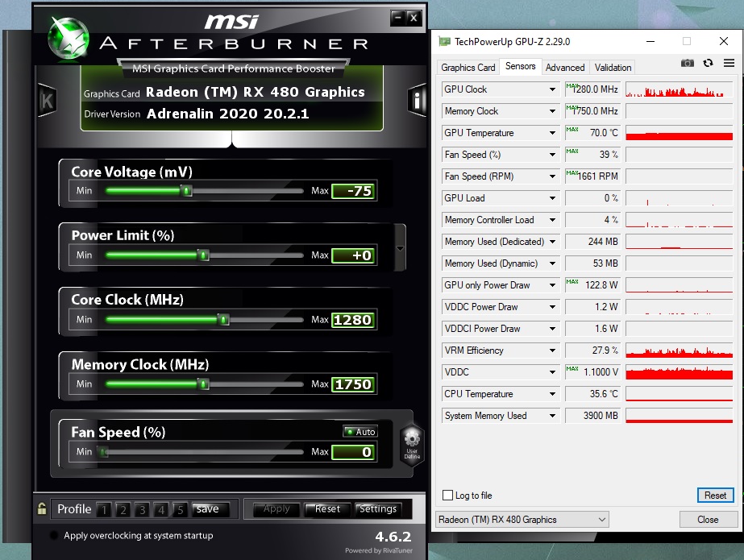Switch to the Sensors tab
The height and width of the screenshot is (560, 744).
click(x=520, y=66)
